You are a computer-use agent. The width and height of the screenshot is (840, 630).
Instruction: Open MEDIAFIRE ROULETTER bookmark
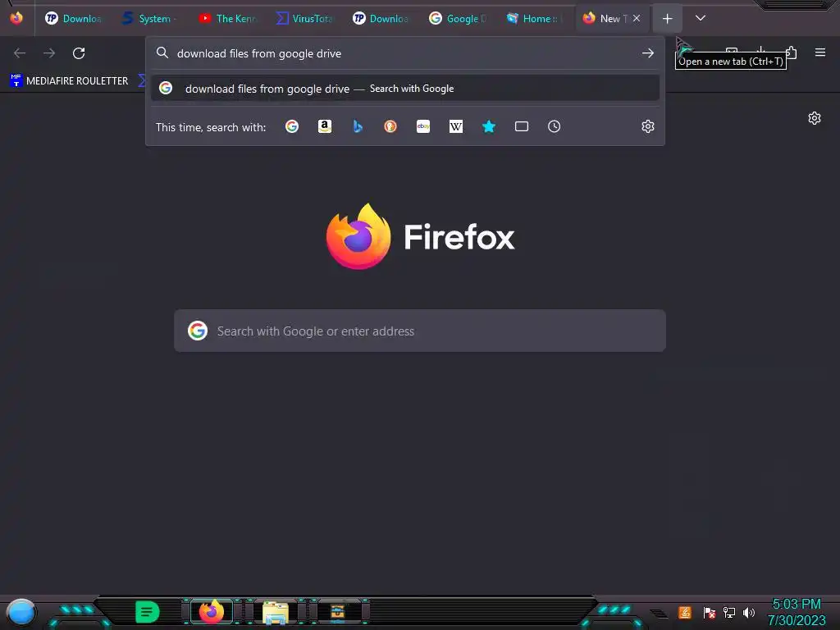[x=69, y=81]
